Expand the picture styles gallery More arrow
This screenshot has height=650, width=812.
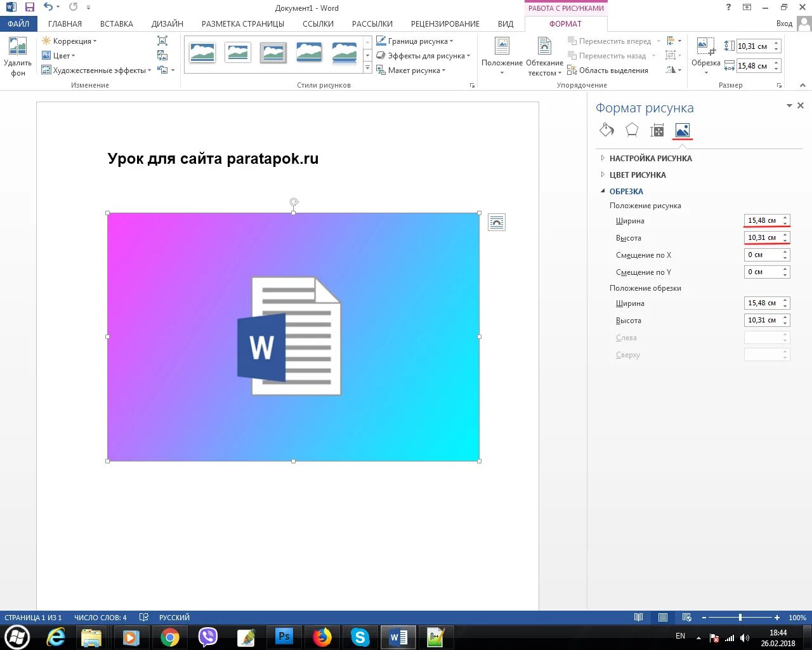pos(367,68)
